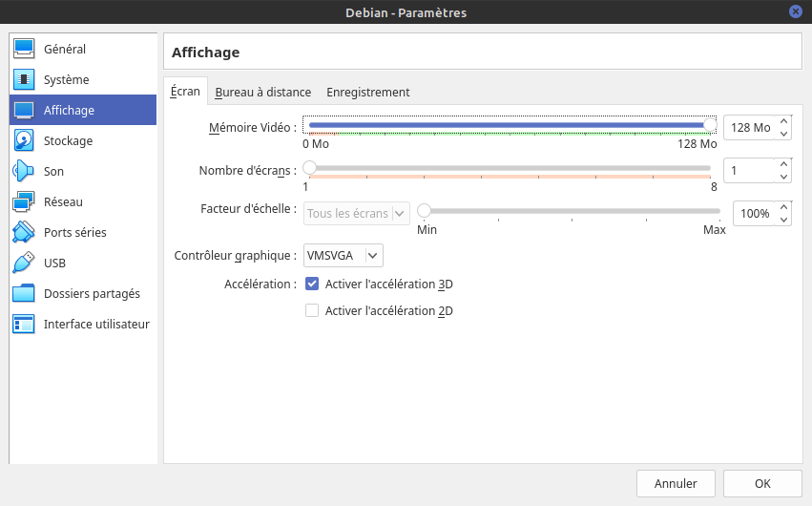Open Interface utilisateur settings label
The image size is (812, 506).
[x=96, y=325]
